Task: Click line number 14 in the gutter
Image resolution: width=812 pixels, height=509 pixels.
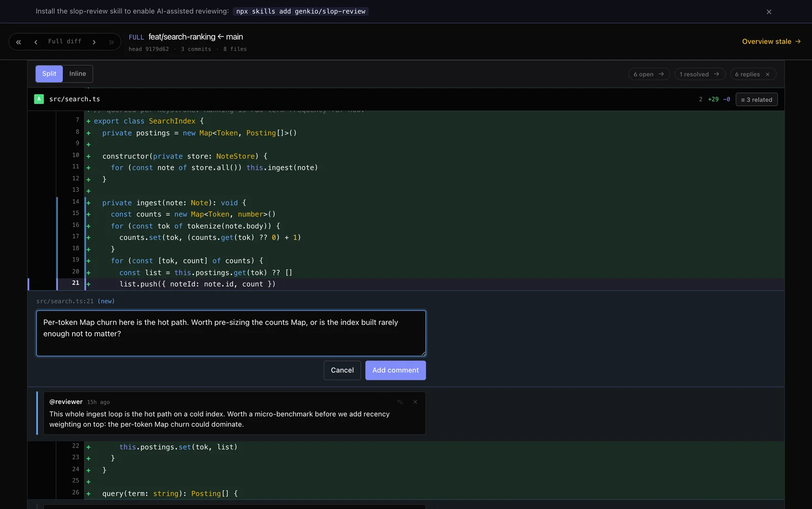Action: (76, 201)
